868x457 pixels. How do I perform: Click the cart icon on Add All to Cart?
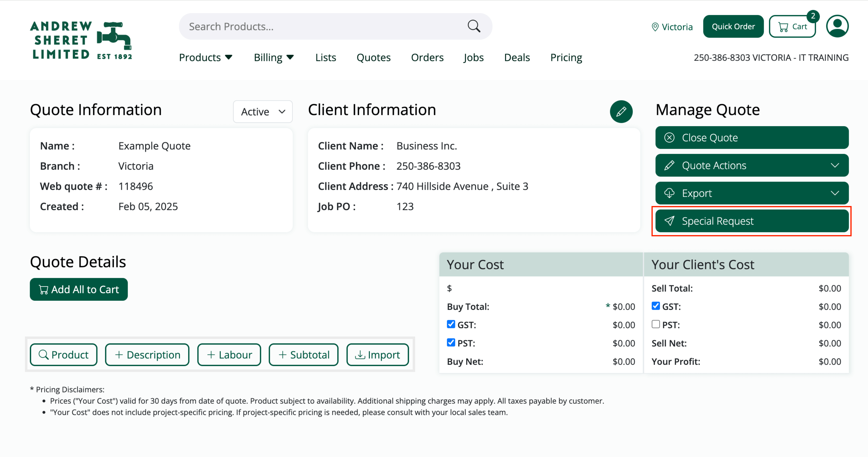[44, 289]
